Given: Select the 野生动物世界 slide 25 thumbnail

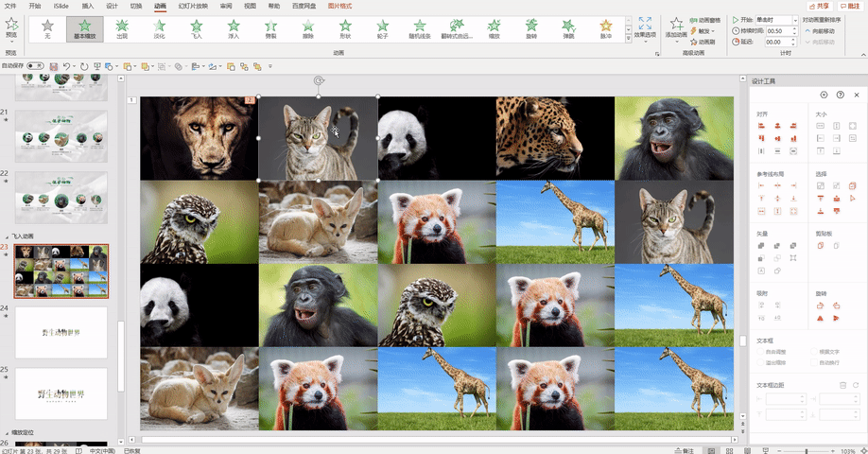Looking at the screenshot, I should click(x=61, y=393).
